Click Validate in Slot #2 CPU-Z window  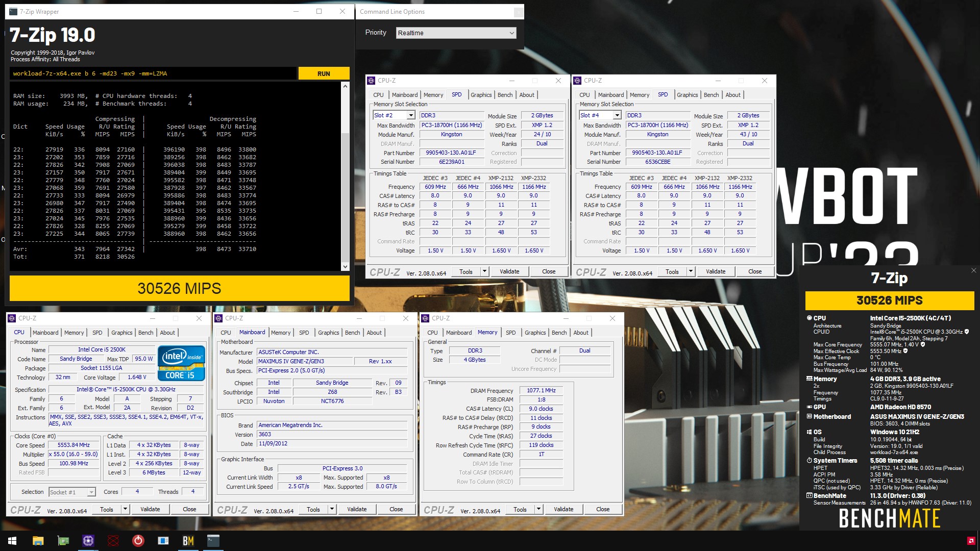point(509,271)
